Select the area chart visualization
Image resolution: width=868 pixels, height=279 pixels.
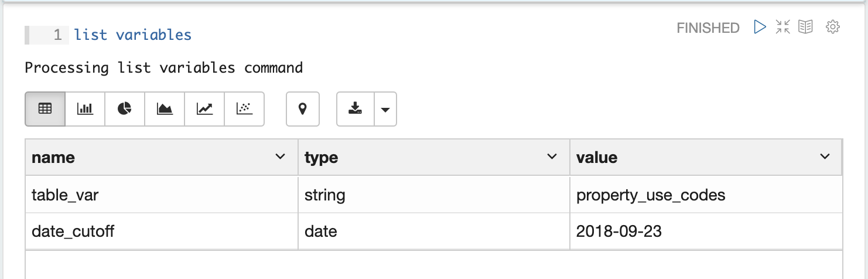click(x=165, y=109)
